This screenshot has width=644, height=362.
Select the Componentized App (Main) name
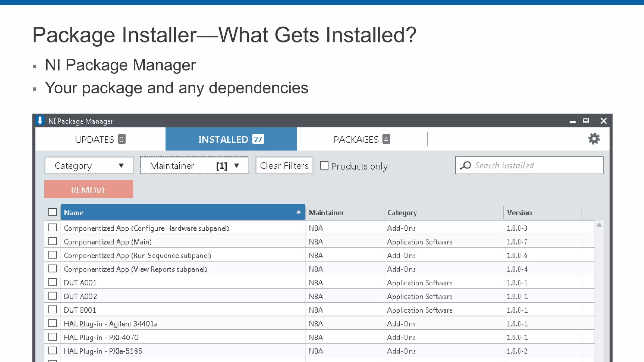pyautogui.click(x=108, y=242)
